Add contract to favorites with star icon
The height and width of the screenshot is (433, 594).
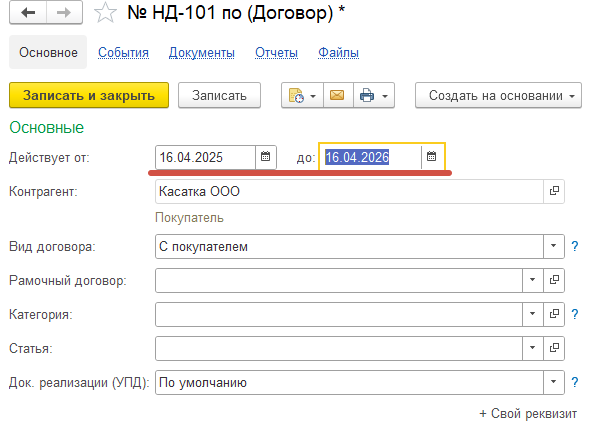(105, 13)
